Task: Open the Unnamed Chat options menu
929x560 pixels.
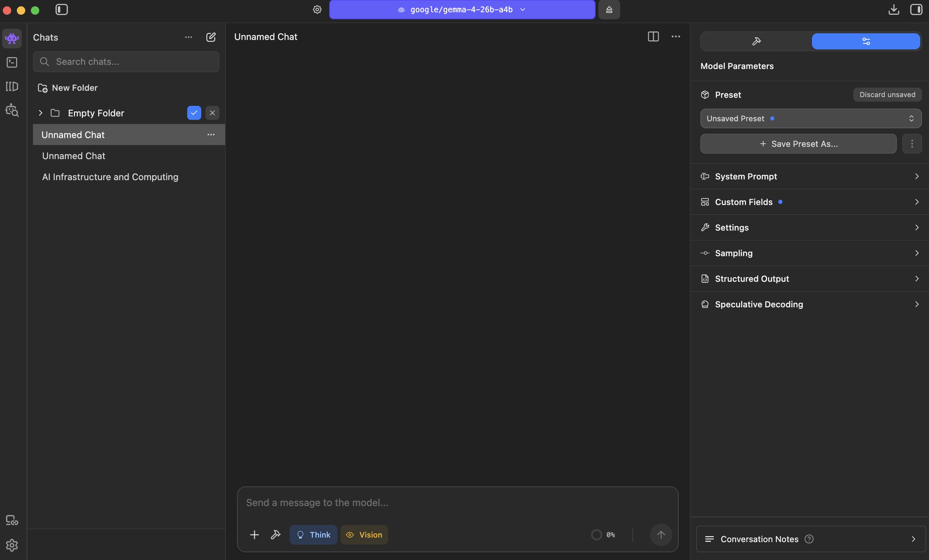Action: pyautogui.click(x=211, y=135)
